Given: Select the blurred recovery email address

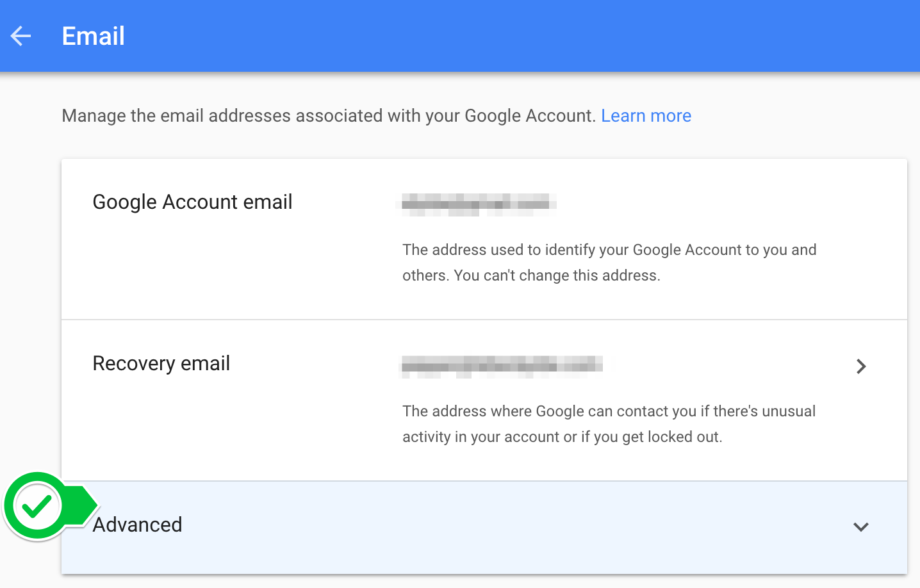Looking at the screenshot, I should coord(501,366).
